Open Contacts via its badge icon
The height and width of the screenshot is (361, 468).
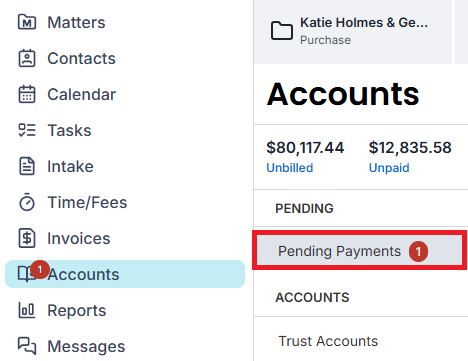[27, 58]
